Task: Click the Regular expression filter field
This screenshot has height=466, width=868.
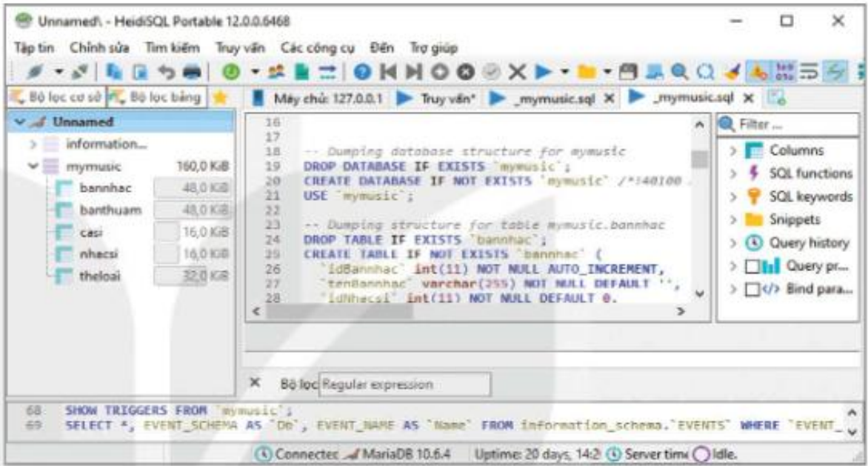Action: click(x=404, y=384)
